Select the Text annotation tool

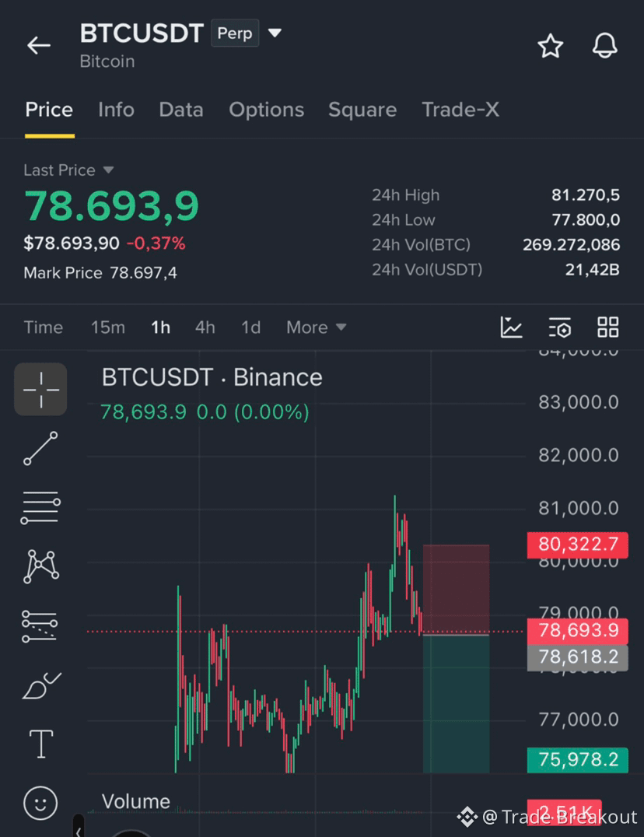point(40,744)
